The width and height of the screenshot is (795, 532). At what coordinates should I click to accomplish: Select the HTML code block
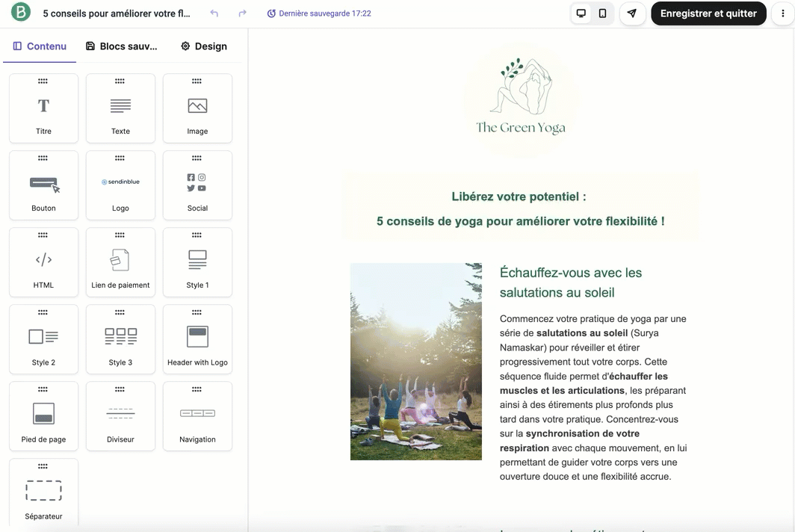(x=43, y=262)
